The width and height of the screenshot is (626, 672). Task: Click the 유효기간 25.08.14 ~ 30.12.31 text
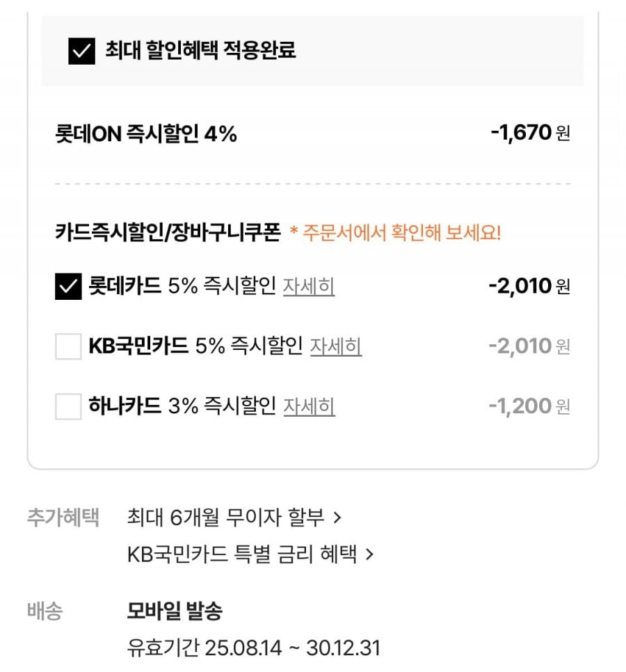254,648
